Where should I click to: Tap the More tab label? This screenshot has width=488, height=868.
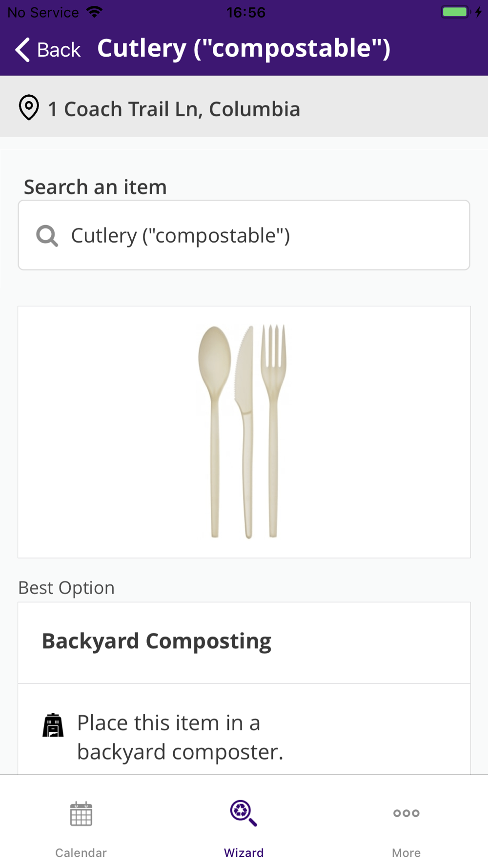click(x=406, y=853)
